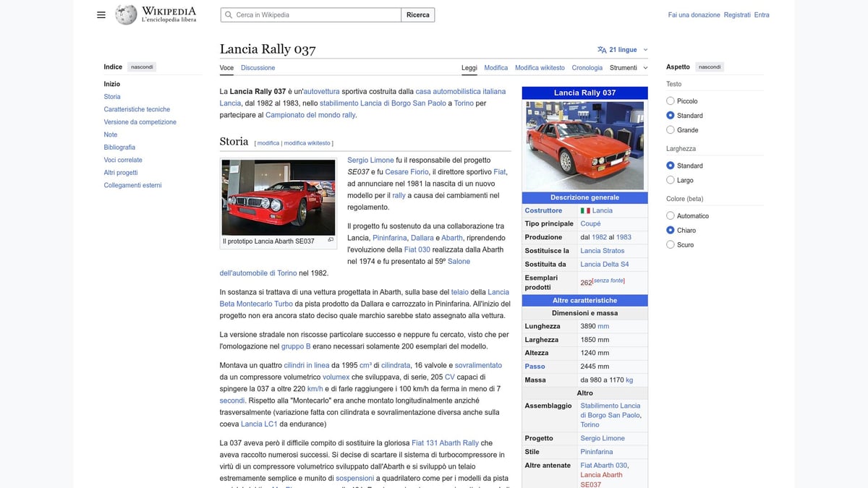The image size is (868, 488).
Task: Open the Lancia Stratos infobox link
Action: tap(602, 251)
